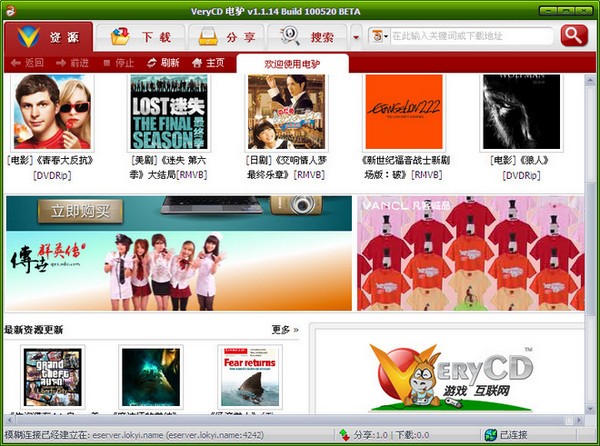This screenshot has width=600, height=446.
Task: Open the 傳世群英传 game advertisement banner
Action: 179,271
